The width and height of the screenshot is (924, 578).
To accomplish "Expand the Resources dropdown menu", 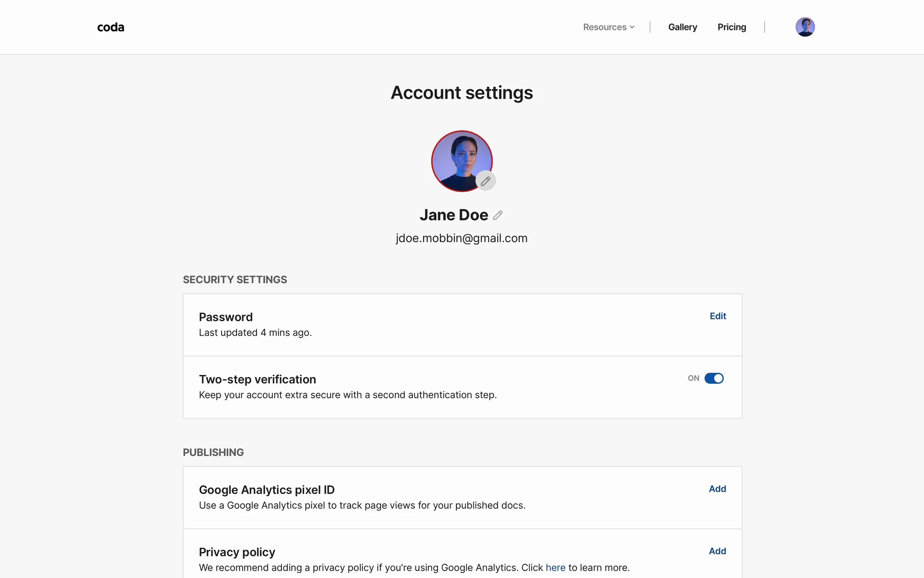I will point(605,27).
